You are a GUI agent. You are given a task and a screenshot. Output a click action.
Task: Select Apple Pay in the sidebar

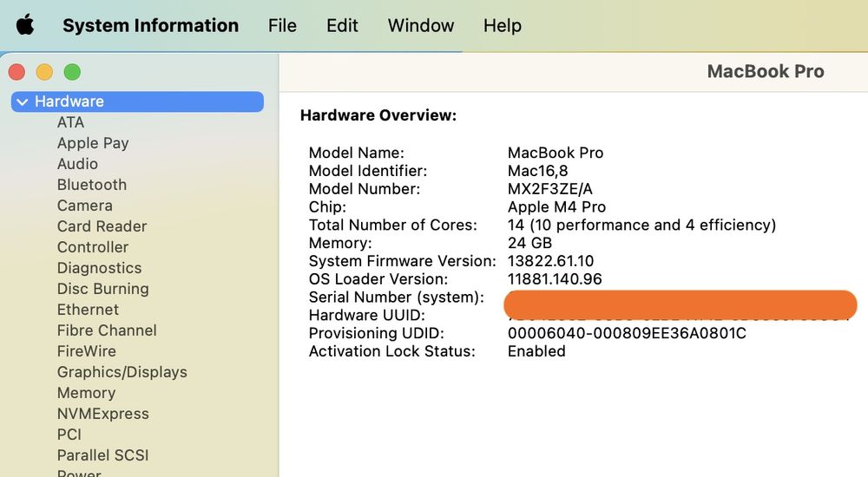pos(93,143)
